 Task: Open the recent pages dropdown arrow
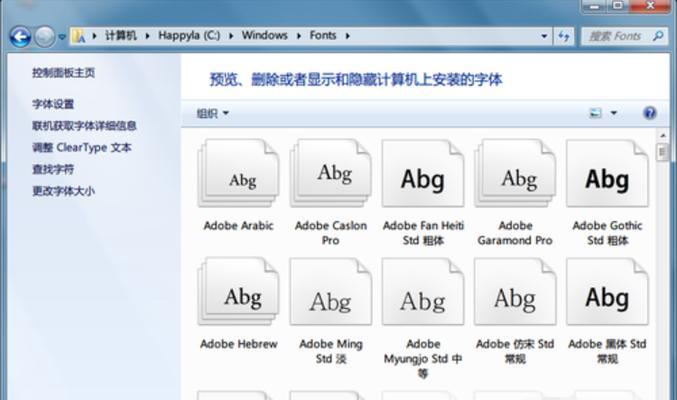click(x=62, y=37)
